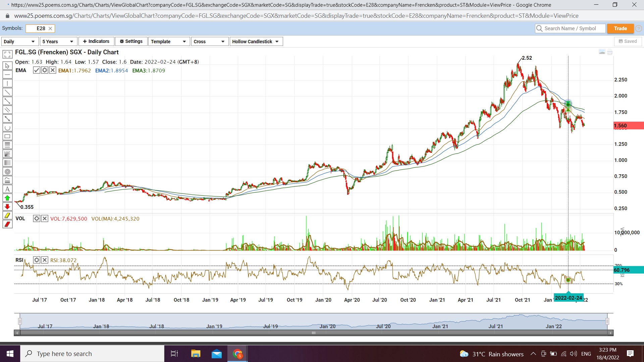The width and height of the screenshot is (644, 362).
Task: Click the red down arrow marker tool
Action: coord(7,206)
